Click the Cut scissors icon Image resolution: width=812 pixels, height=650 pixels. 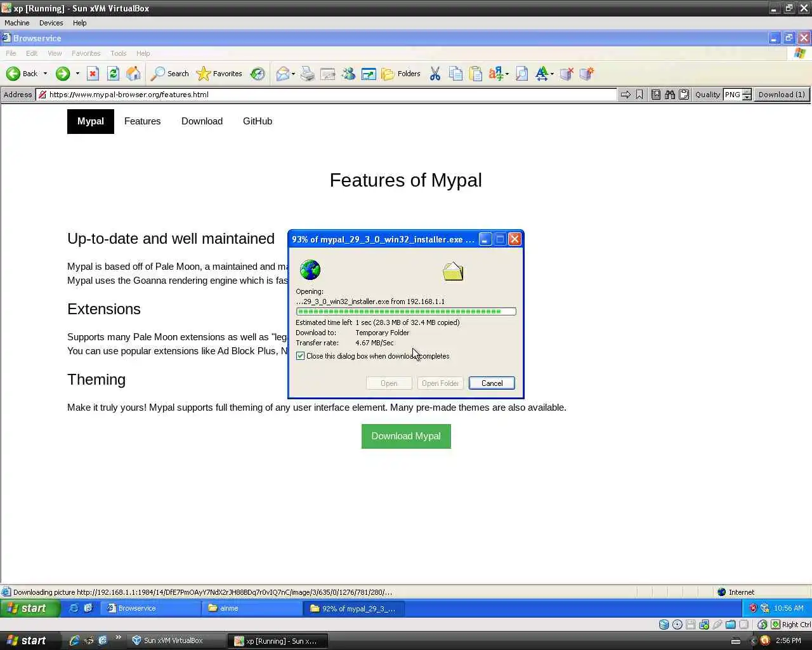[x=435, y=74]
